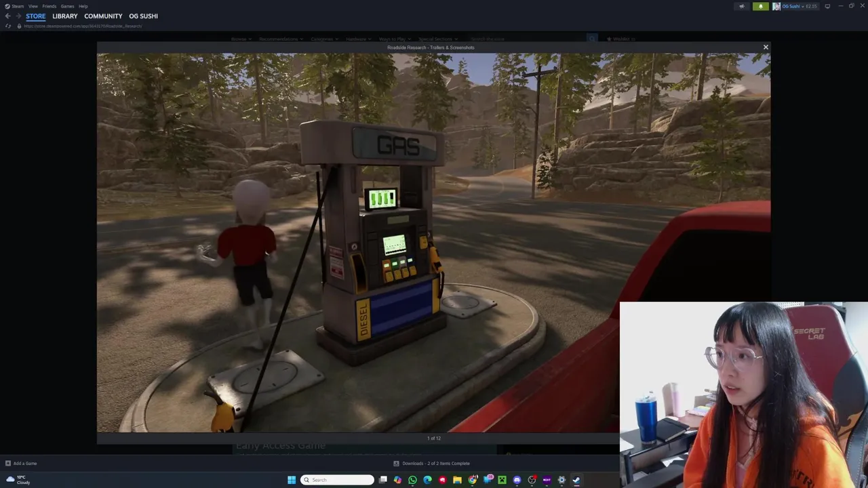Switch to the COMMUNITY tab
868x488 pixels.
point(103,16)
